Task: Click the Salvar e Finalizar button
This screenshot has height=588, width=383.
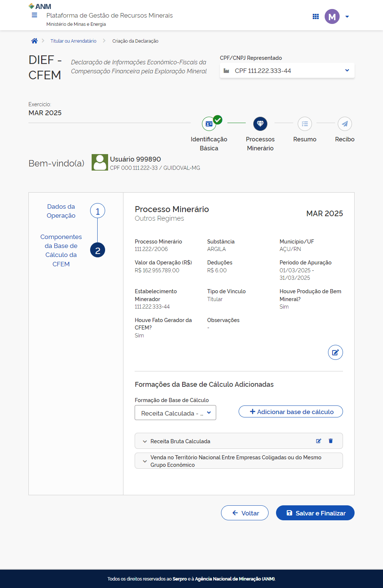Action: point(315,513)
